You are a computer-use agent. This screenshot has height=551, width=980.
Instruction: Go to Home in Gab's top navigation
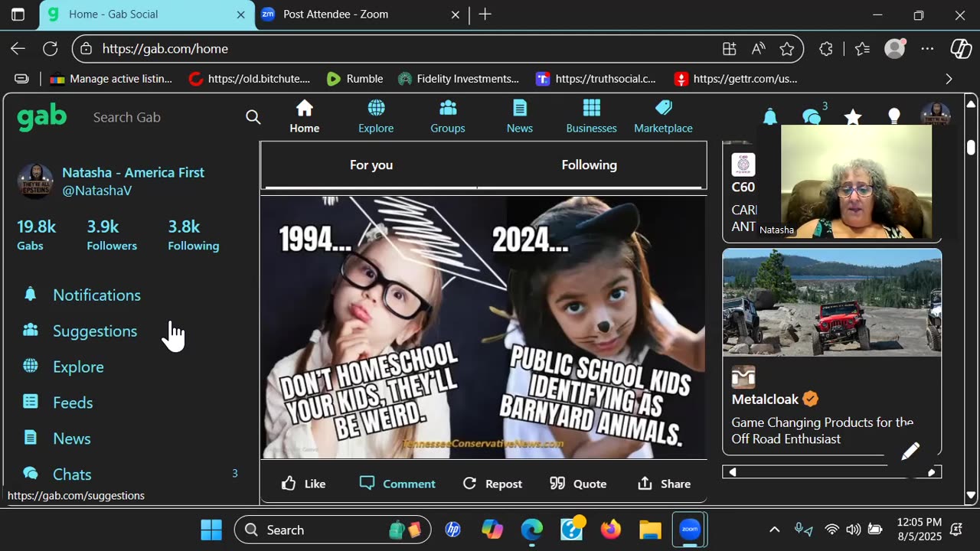click(x=305, y=117)
